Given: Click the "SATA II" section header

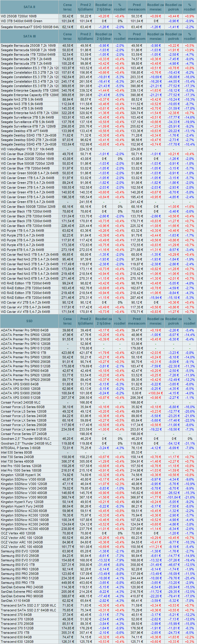Looking at the screenshot, I should [29, 7].
